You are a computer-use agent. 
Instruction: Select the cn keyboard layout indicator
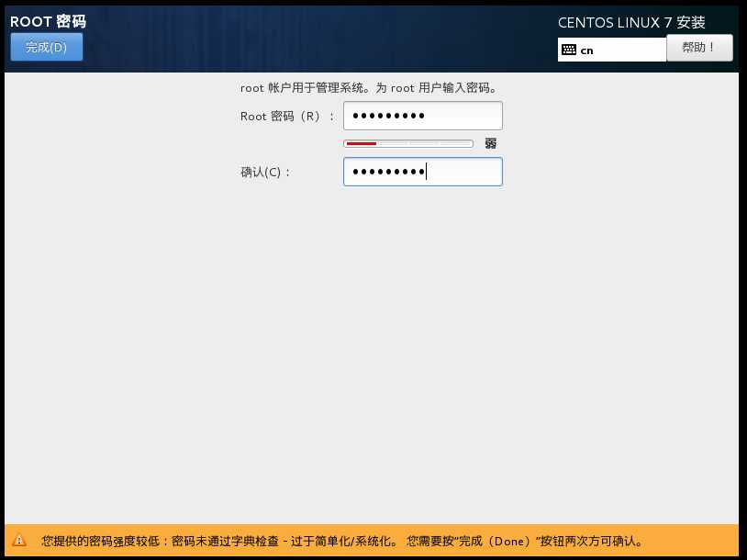click(x=612, y=50)
